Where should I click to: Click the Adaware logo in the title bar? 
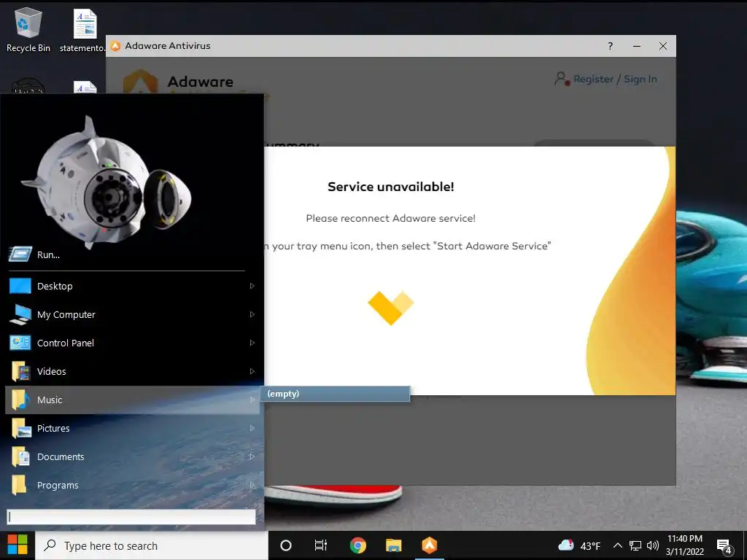coord(115,46)
